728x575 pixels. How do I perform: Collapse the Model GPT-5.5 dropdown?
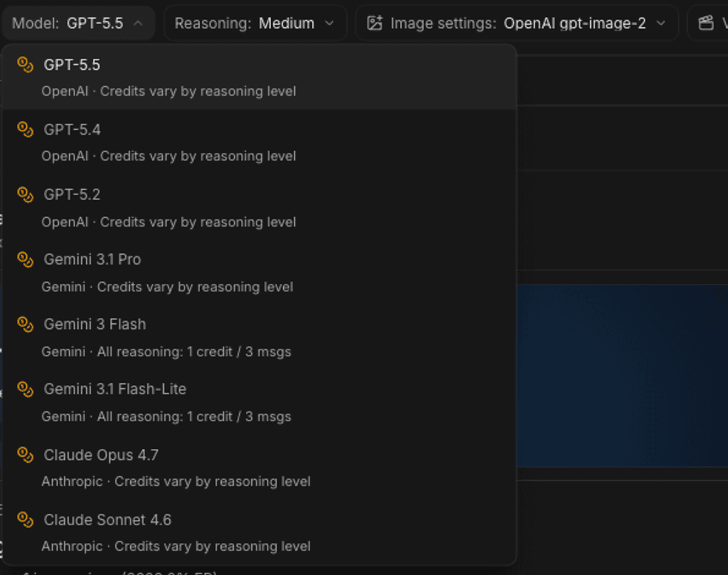click(x=78, y=23)
